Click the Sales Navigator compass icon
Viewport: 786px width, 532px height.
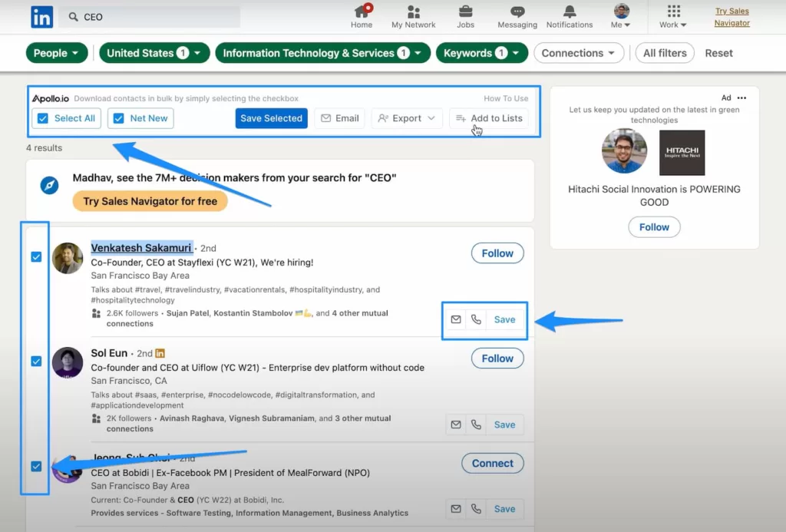click(x=49, y=186)
